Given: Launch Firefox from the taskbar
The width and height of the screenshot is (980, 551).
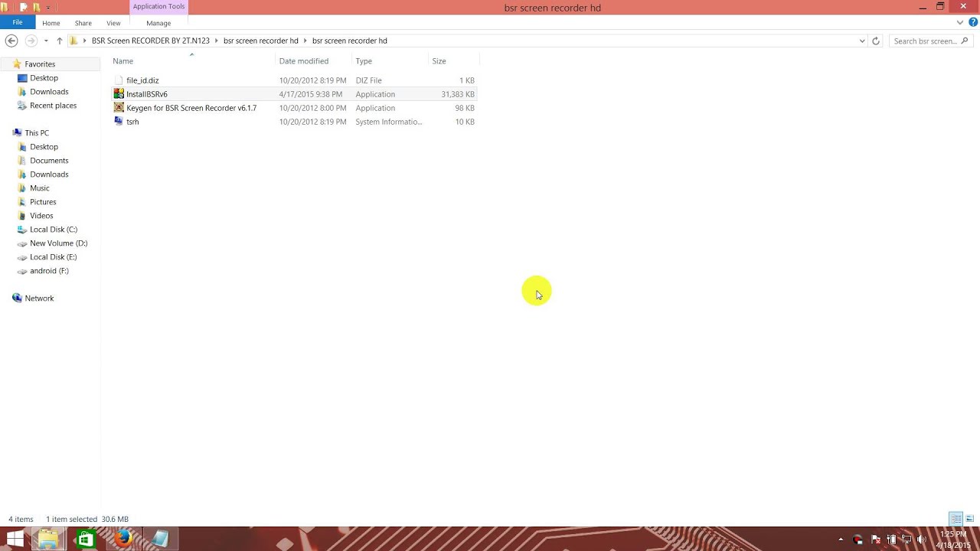Looking at the screenshot, I should point(123,540).
